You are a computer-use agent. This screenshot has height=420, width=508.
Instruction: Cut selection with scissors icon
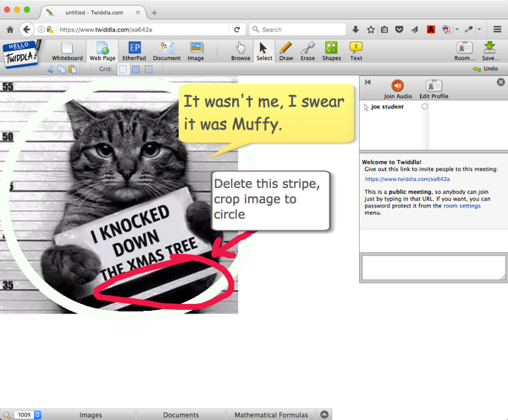51,69
